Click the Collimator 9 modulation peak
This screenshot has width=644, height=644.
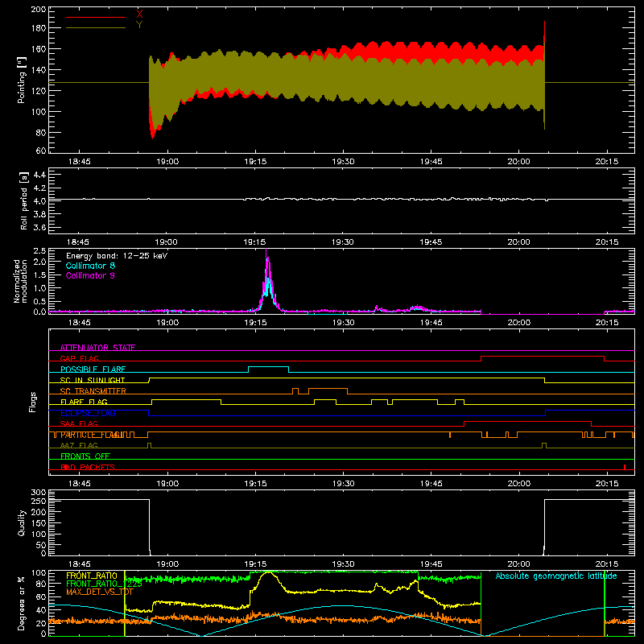point(266,253)
